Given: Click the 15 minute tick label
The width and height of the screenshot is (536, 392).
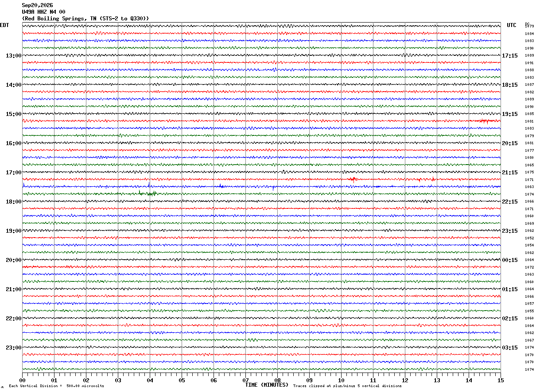Looking at the screenshot, I should pos(501,380).
